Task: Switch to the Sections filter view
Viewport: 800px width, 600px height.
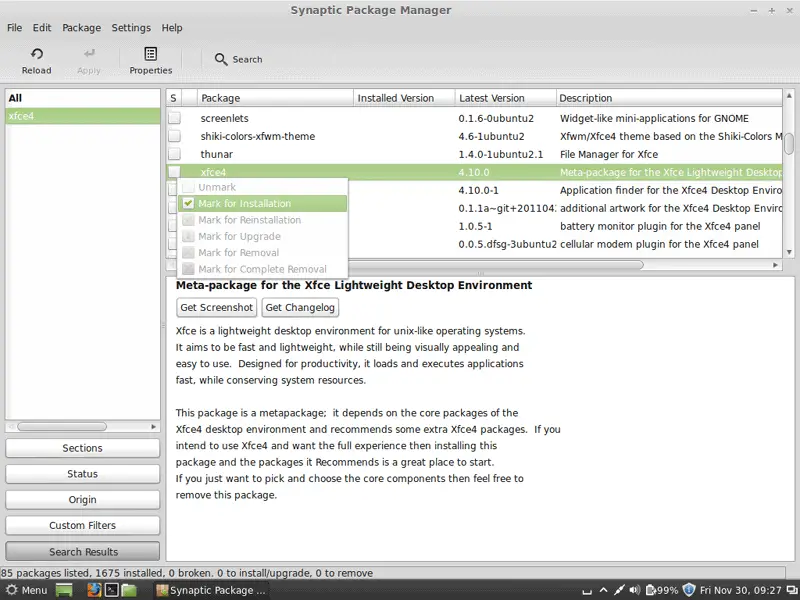Action: pos(83,448)
